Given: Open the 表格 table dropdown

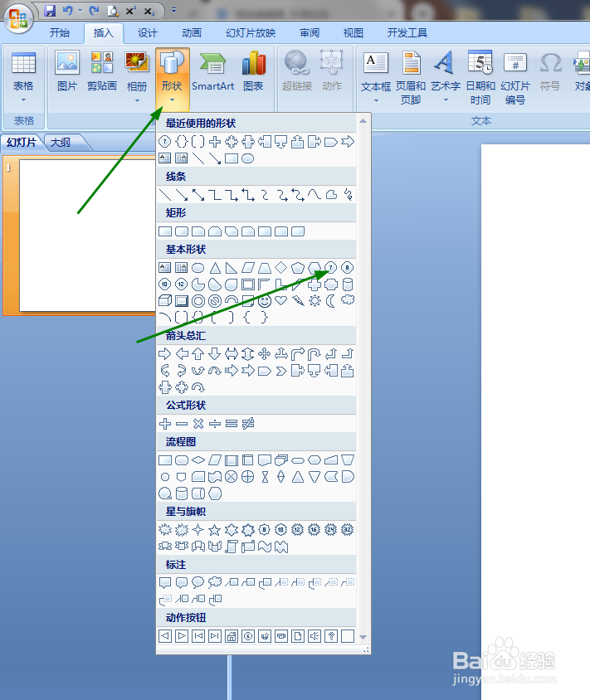Looking at the screenshot, I should coord(23,78).
